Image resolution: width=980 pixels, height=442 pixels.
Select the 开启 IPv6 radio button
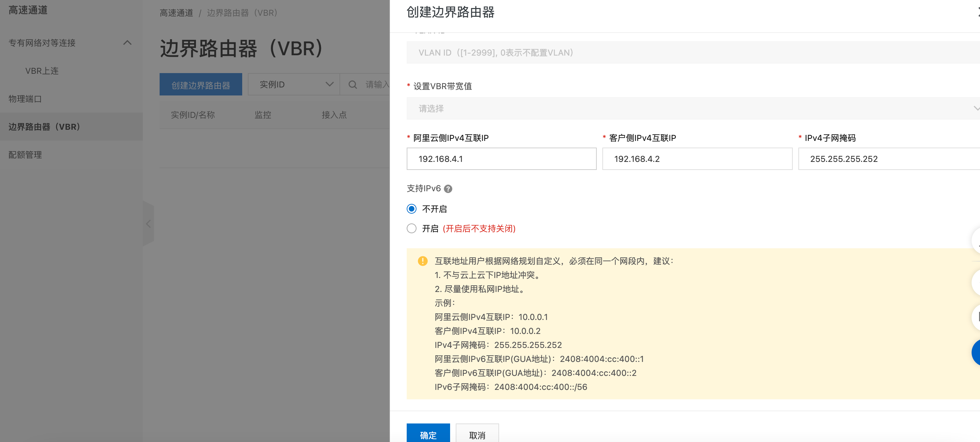tap(412, 228)
